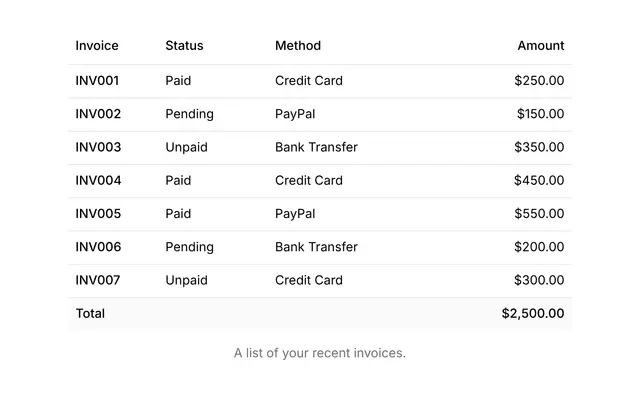Select the $450.00 amount cell
This screenshot has height=400, width=640.
(x=539, y=180)
